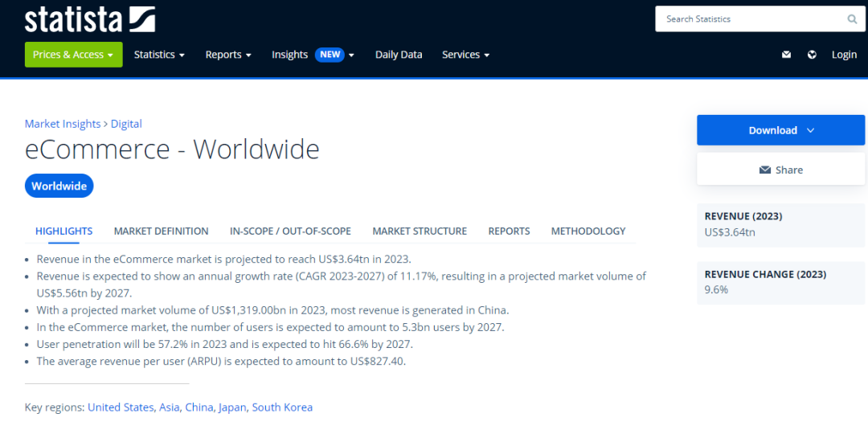The width and height of the screenshot is (868, 438).
Task: Click the Statista logo
Action: [x=90, y=19]
